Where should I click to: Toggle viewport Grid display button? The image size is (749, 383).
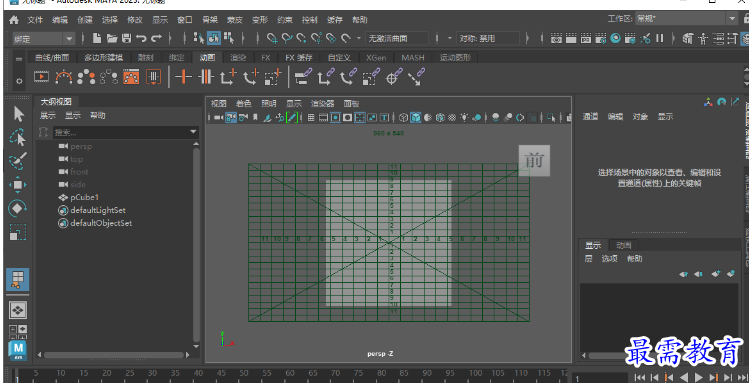pos(311,117)
